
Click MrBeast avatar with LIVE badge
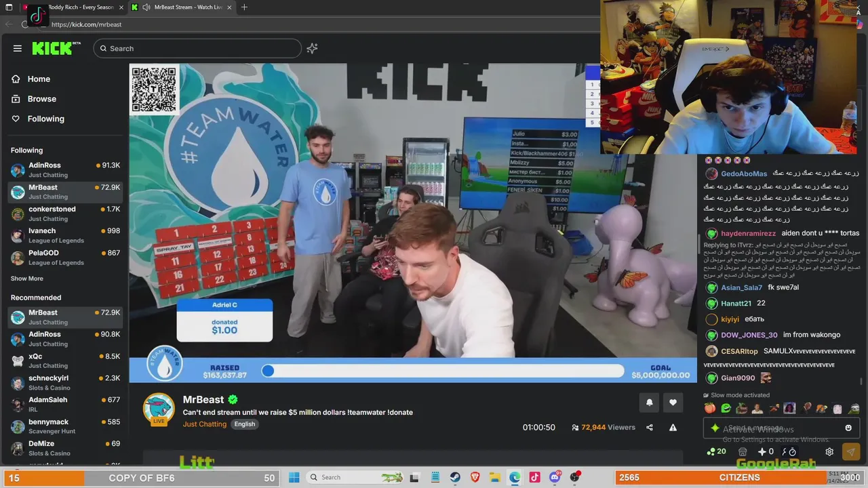coord(159,410)
